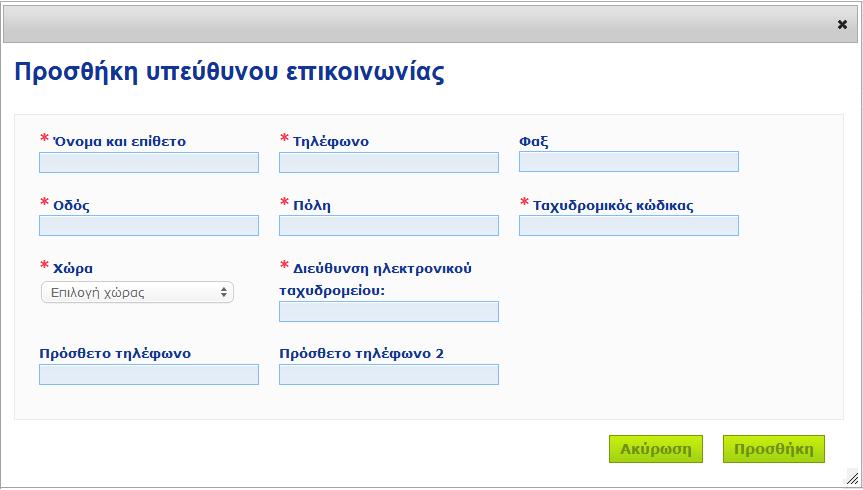Click the dialog resize grip icon
The width and height of the screenshot is (863, 490).
(x=852, y=478)
